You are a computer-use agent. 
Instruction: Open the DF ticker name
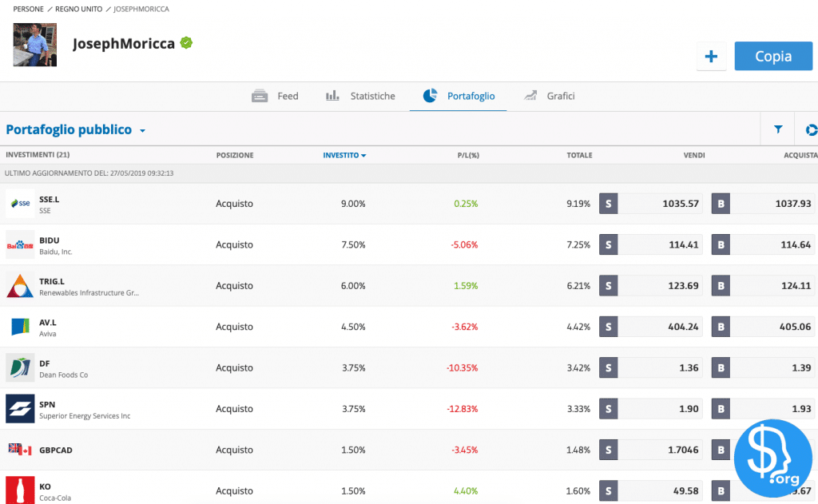point(45,363)
